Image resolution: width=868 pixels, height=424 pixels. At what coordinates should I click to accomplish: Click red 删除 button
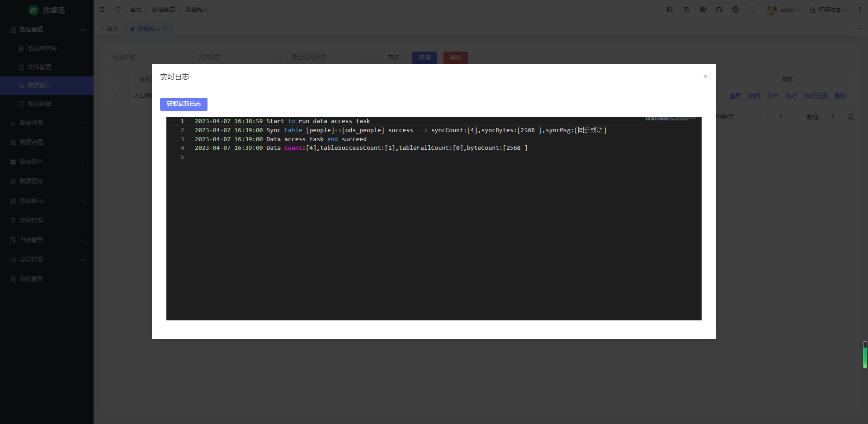click(456, 57)
